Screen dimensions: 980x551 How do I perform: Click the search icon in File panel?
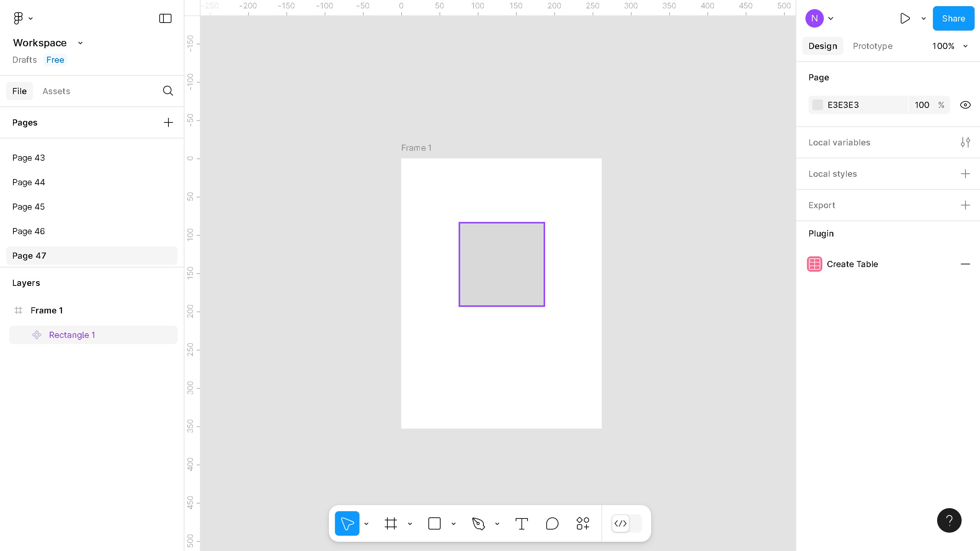tap(168, 91)
